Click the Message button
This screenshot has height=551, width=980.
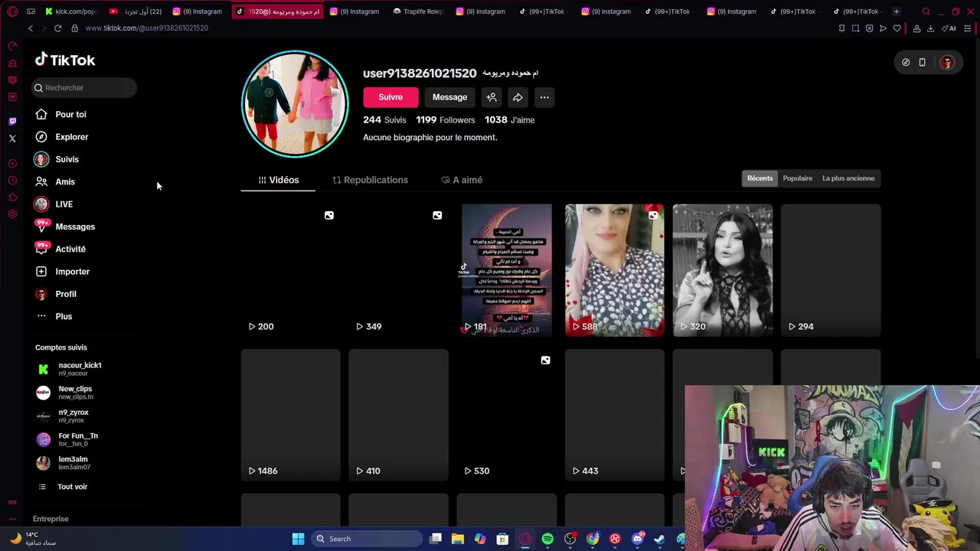click(x=449, y=97)
